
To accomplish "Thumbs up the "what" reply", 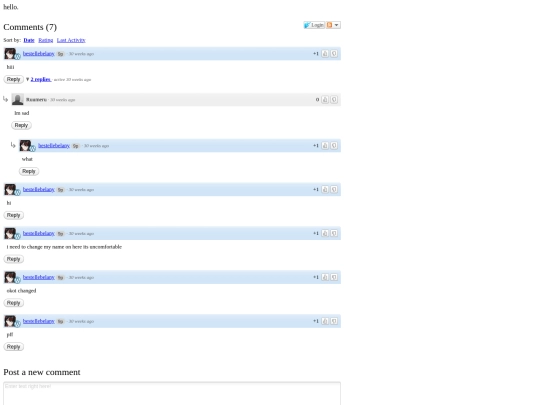I will pos(325,146).
